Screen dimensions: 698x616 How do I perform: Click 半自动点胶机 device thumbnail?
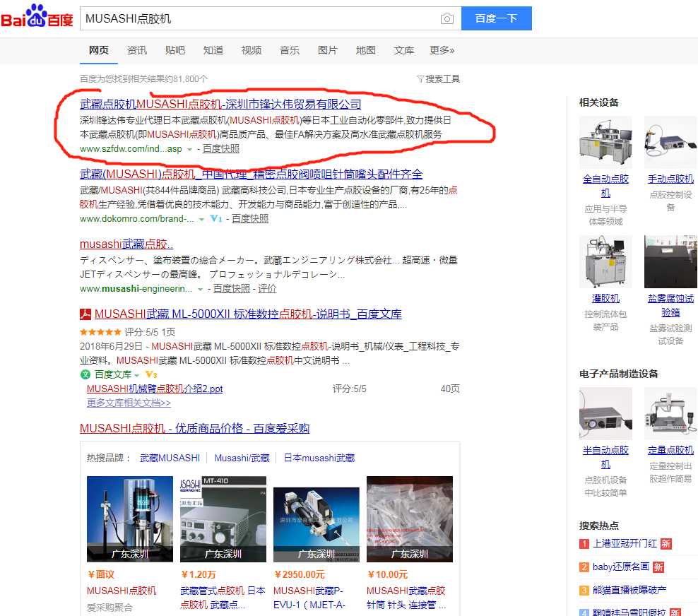[x=606, y=413]
